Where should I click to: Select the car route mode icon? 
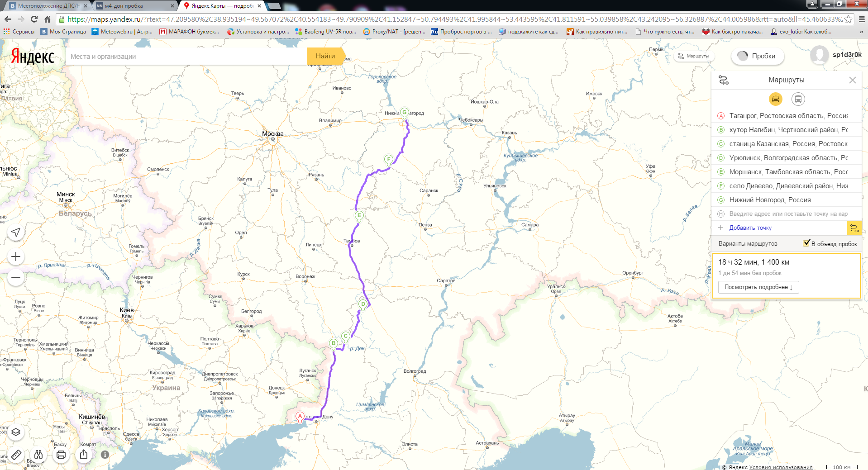click(775, 99)
